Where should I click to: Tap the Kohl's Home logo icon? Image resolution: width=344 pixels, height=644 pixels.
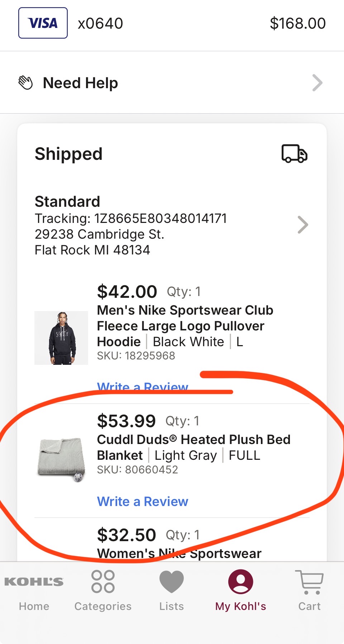(34, 582)
